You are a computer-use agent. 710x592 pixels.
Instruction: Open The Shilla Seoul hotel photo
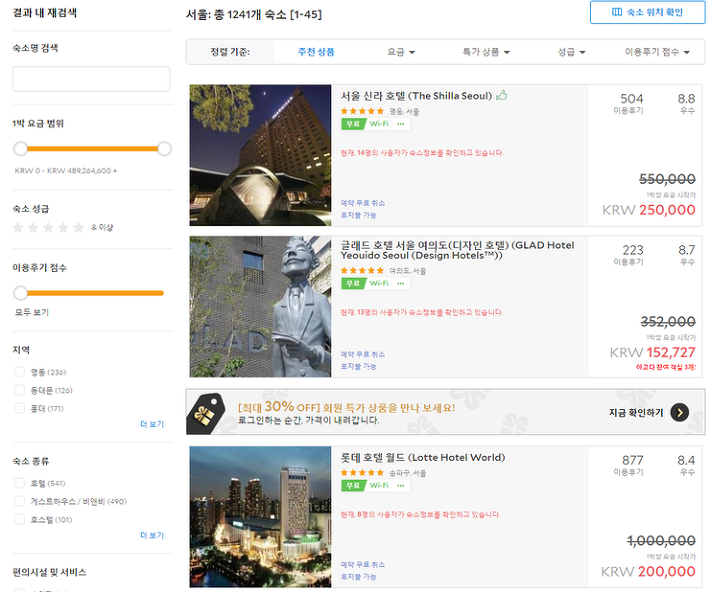(x=260, y=155)
